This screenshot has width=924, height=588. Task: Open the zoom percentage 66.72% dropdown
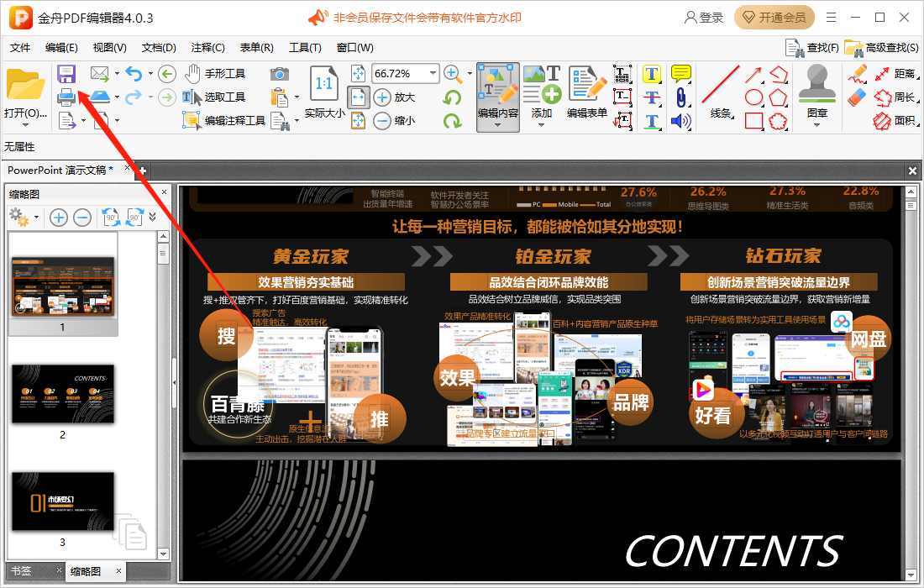[x=433, y=73]
